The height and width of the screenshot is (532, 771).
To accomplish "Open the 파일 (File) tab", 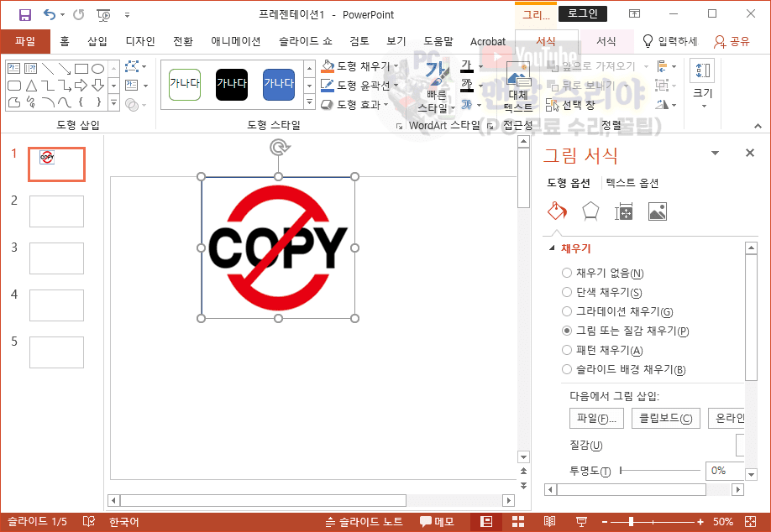I will (25, 41).
